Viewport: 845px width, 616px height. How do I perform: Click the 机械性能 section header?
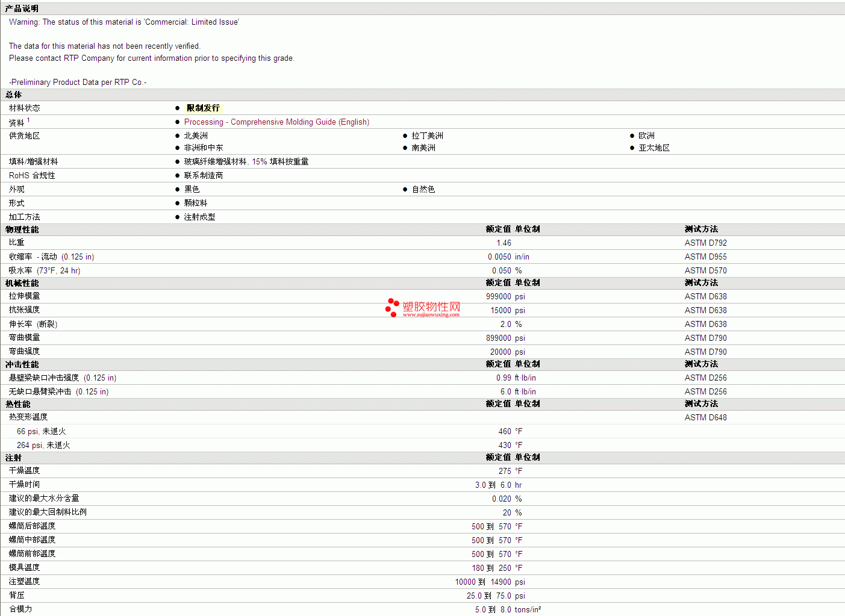tap(22, 283)
